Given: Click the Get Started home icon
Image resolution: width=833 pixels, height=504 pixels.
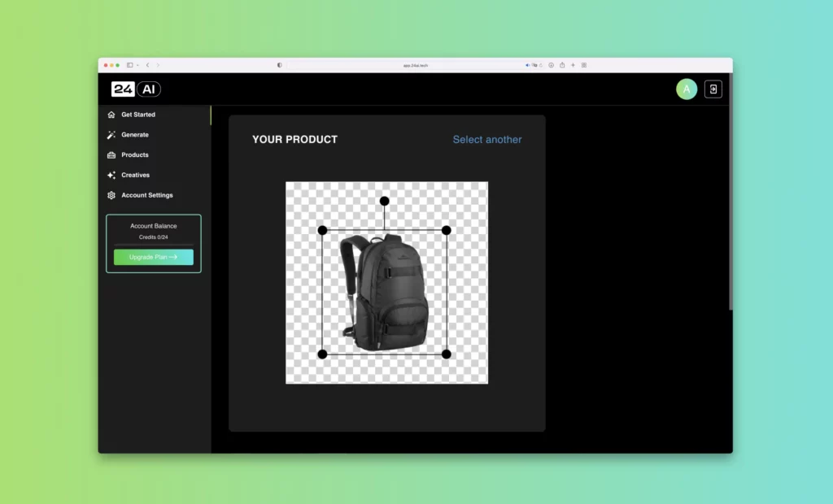Looking at the screenshot, I should (111, 115).
